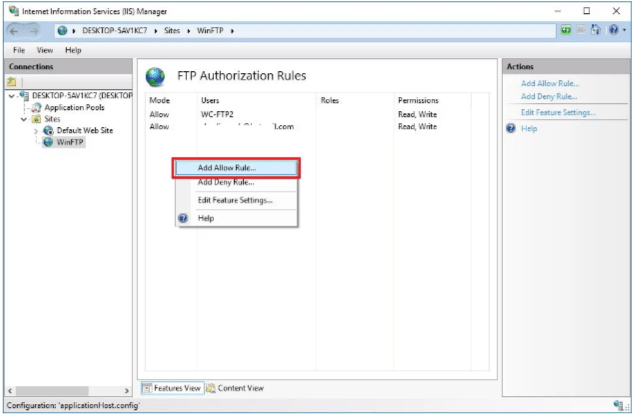Screen dimensions: 635x415
Task: Click Add Deny Rule link in Actions
Action: tap(549, 96)
